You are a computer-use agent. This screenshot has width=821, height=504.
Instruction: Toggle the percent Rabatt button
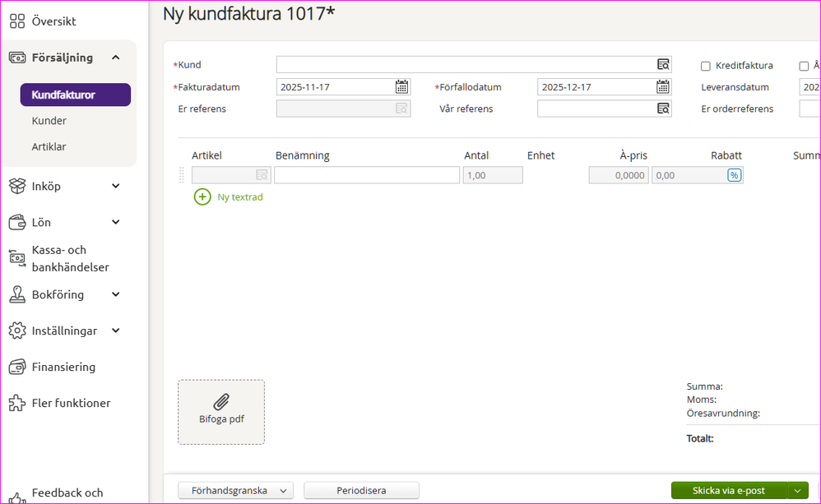pyautogui.click(x=734, y=175)
